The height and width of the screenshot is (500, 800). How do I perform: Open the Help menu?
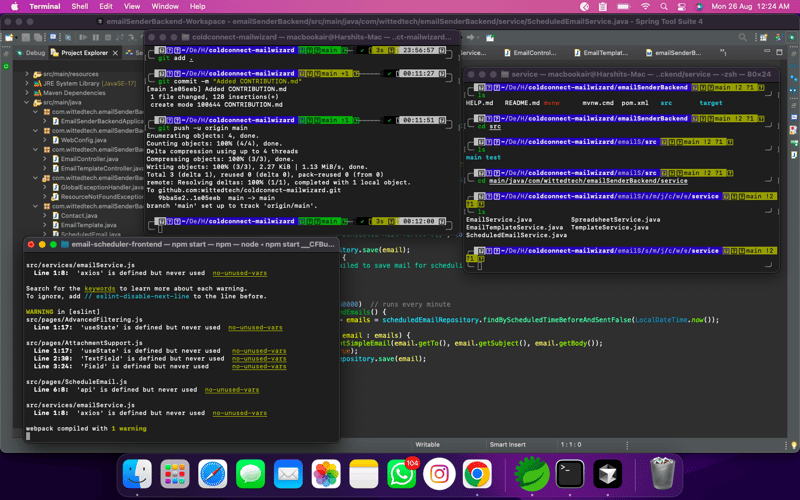pos(197,7)
